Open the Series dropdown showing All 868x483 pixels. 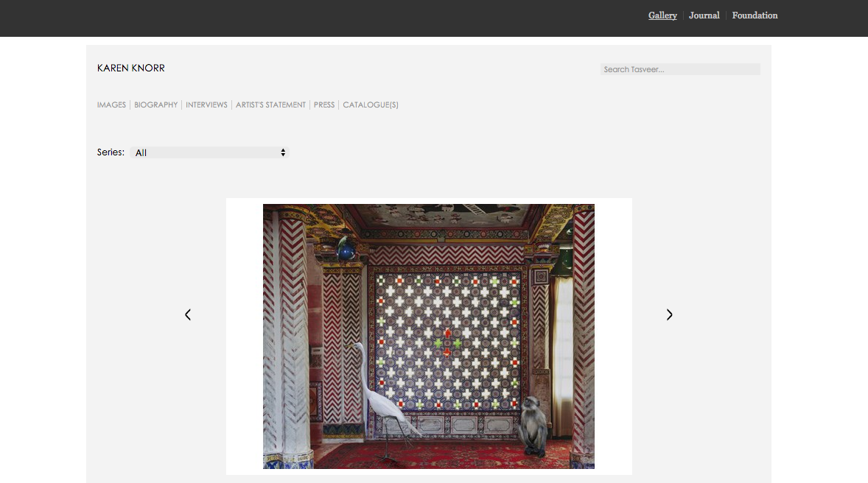pyautogui.click(x=209, y=152)
